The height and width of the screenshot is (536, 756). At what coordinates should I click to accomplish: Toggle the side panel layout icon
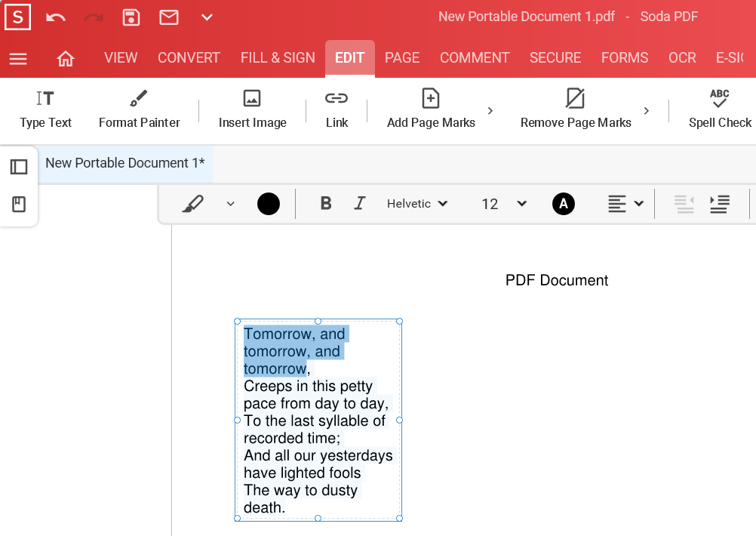click(19, 167)
